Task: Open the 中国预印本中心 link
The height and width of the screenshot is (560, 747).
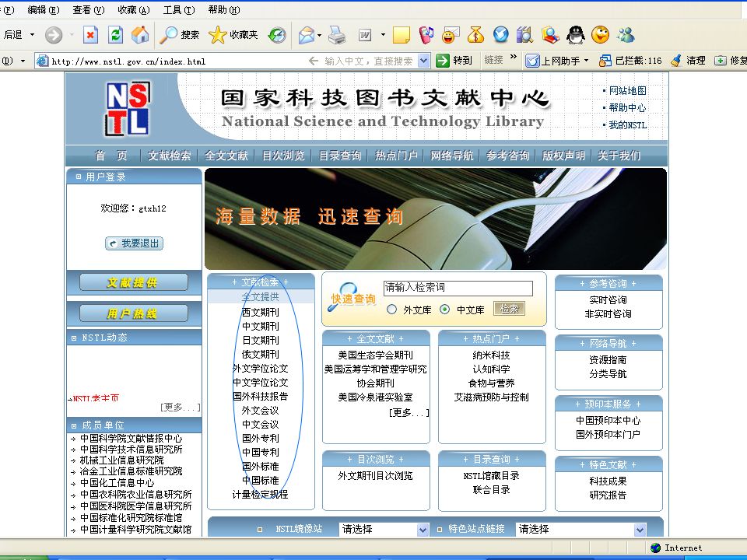Action: [608, 420]
